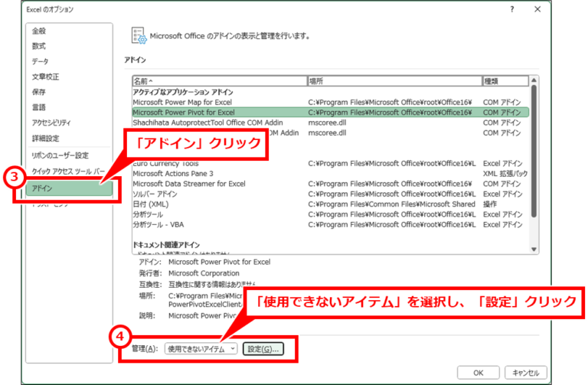Select the ソルバー アドイン row
The image size is (588, 385).
click(x=331, y=194)
